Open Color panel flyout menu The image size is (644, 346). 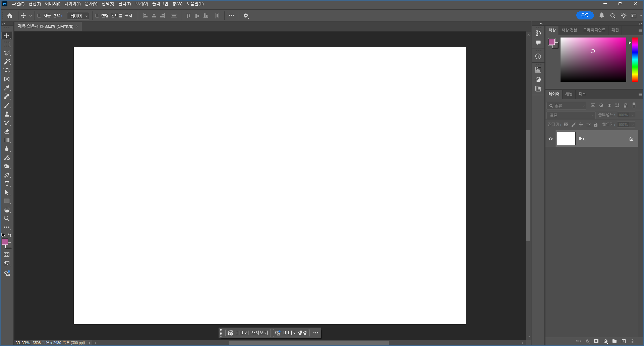coord(640,30)
